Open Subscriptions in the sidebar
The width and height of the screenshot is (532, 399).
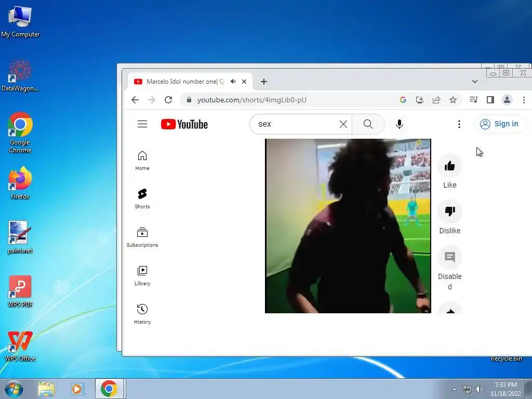142,237
